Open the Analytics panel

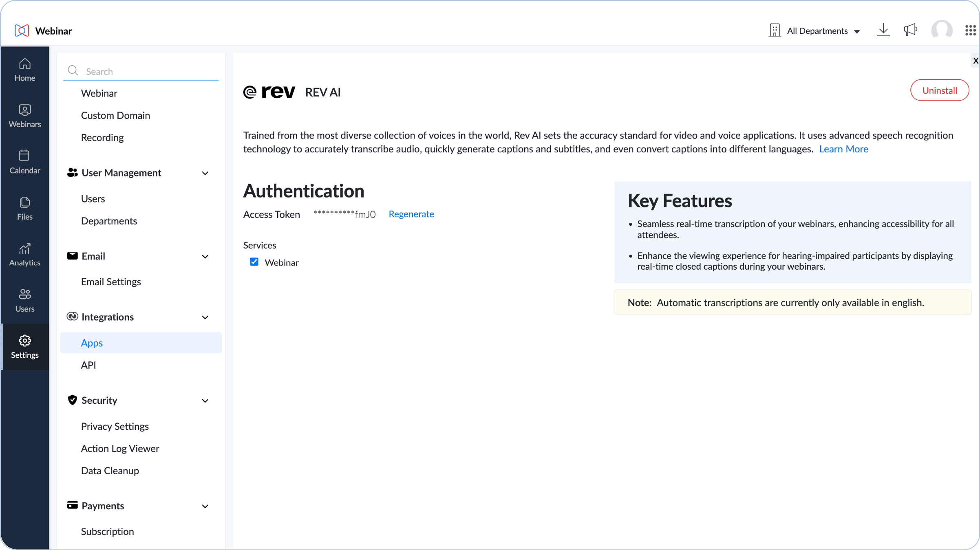24,254
